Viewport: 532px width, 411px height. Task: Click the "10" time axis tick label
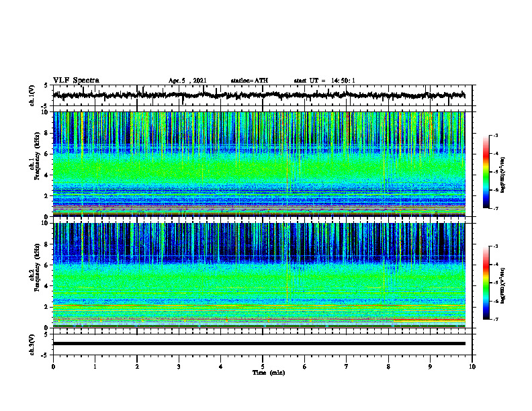click(472, 367)
